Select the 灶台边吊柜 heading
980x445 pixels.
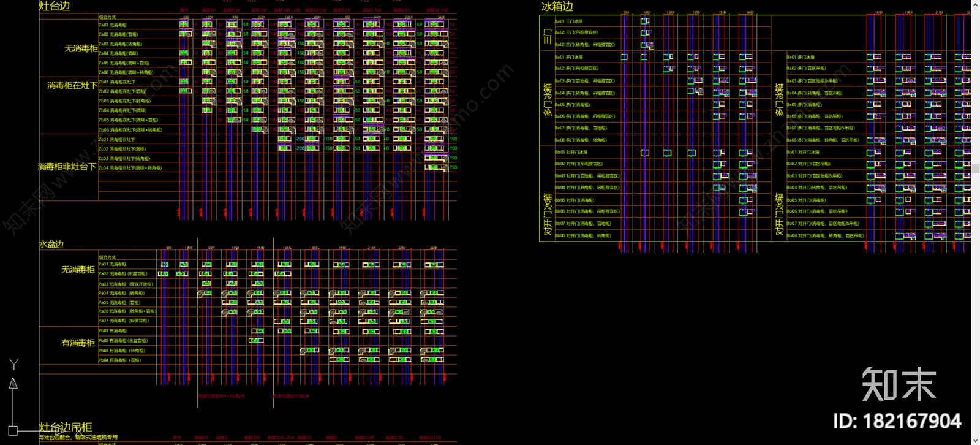tap(66, 427)
